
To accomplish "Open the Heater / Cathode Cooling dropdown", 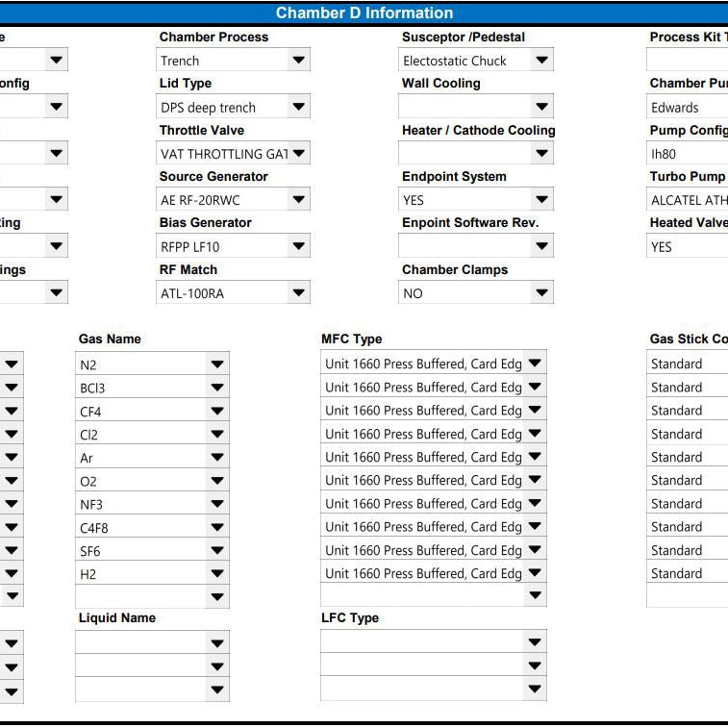I will click(x=476, y=153).
